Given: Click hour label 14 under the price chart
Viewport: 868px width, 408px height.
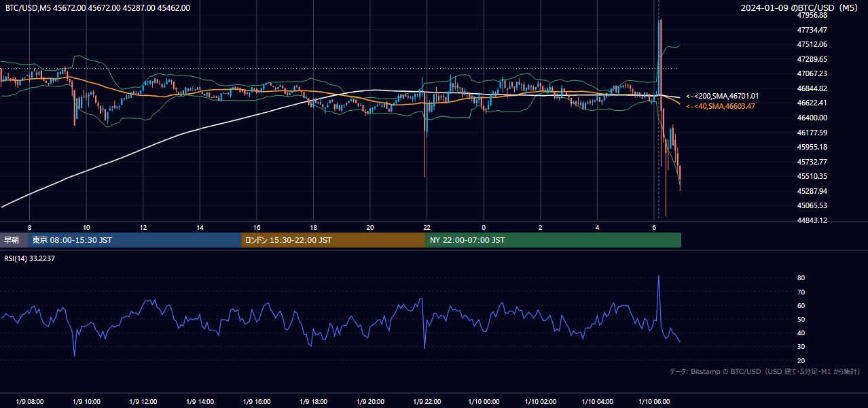Looking at the screenshot, I should point(200,227).
